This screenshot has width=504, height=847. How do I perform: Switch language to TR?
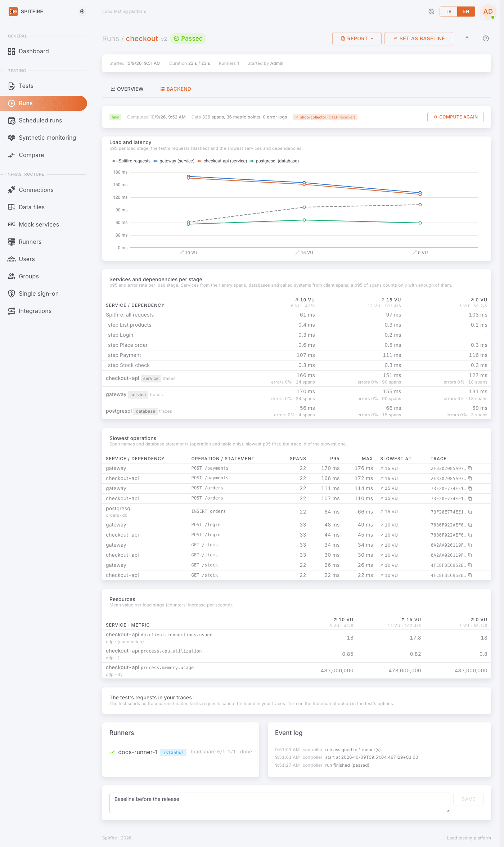448,12
